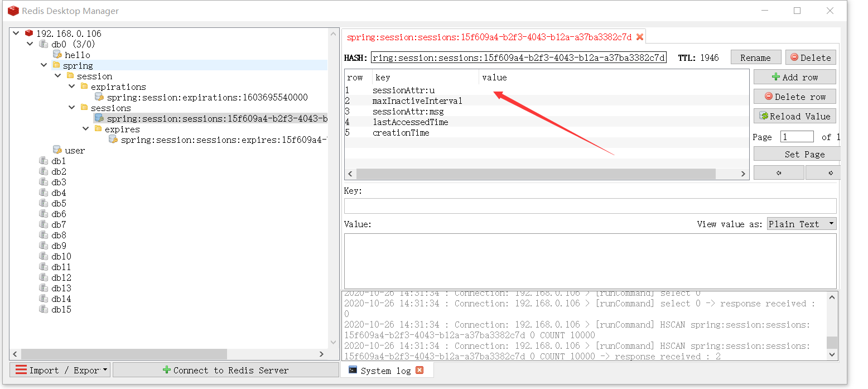
Task: Click the db2 database icon
Action: tap(44, 171)
